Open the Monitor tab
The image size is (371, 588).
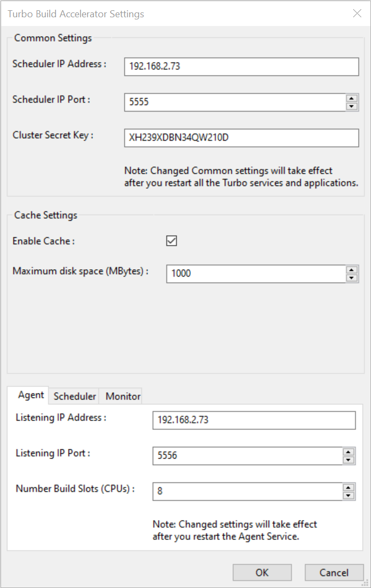[x=123, y=396]
